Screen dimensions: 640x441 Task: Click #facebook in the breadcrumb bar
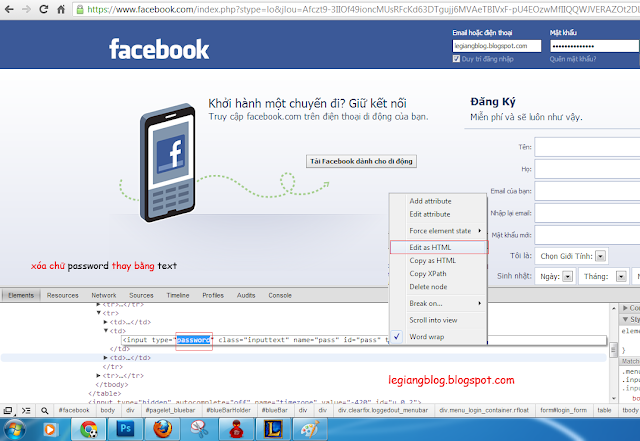pos(74,410)
